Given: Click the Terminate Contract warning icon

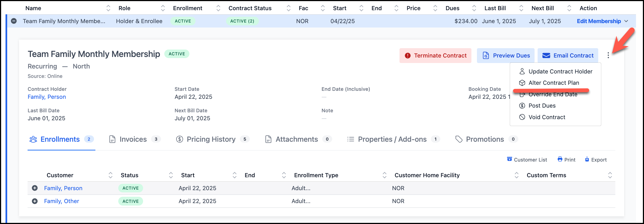Looking at the screenshot, I should coord(408,56).
